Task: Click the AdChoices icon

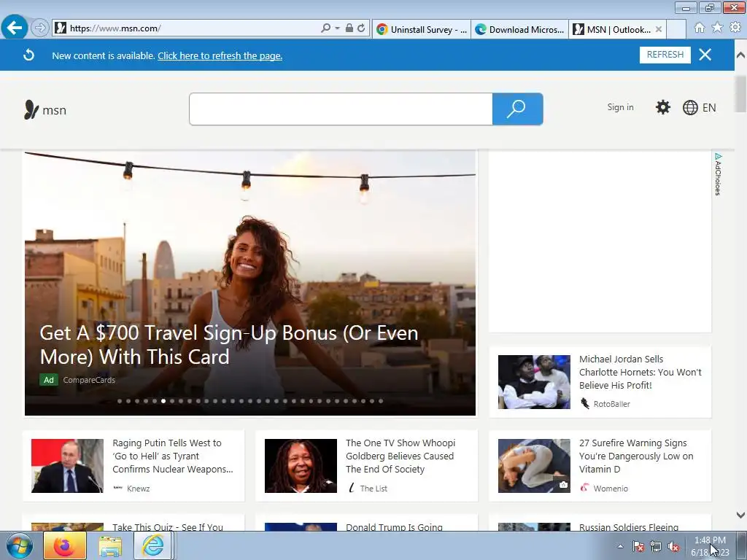Action: [x=718, y=174]
